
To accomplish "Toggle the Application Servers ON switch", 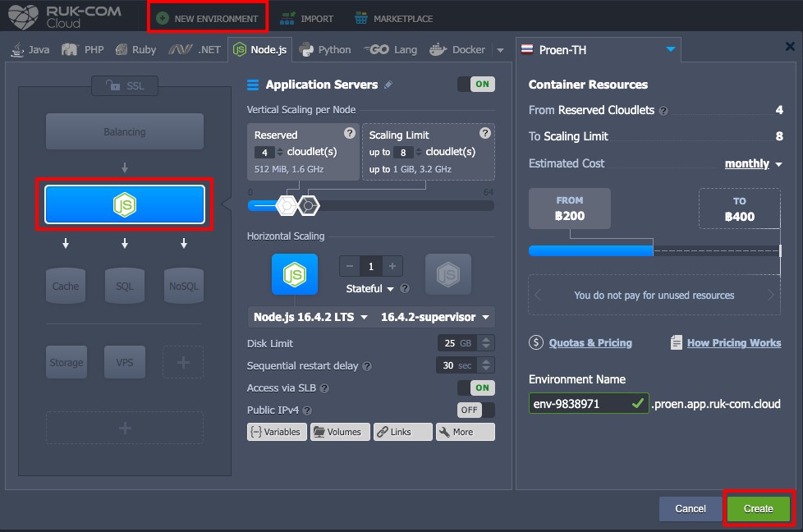I will pos(476,84).
